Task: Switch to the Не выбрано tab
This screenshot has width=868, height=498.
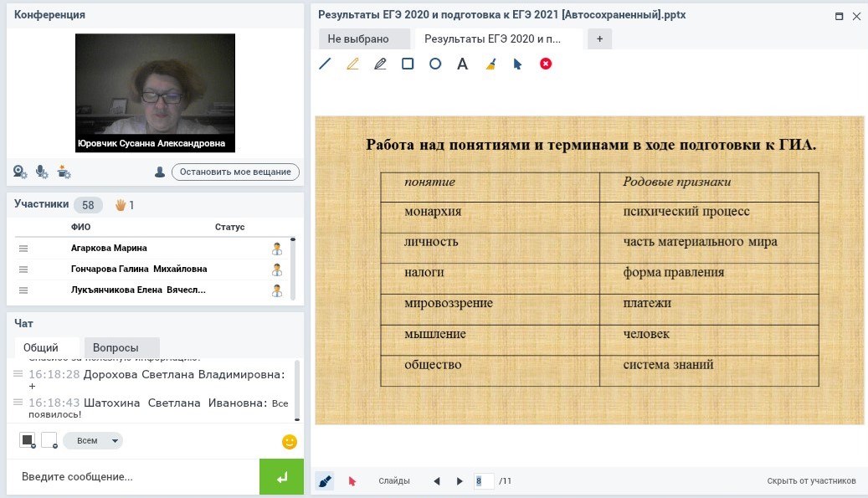Action: [x=364, y=39]
